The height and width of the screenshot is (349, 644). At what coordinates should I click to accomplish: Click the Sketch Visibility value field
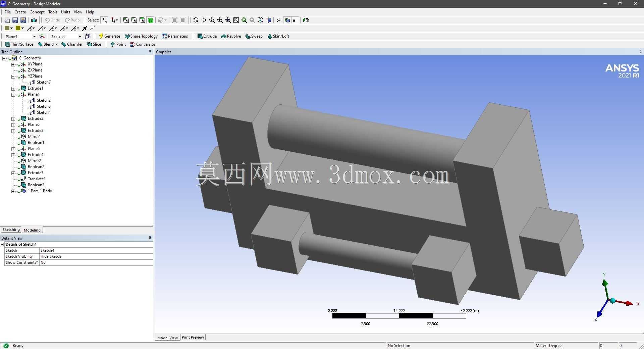[96, 256]
